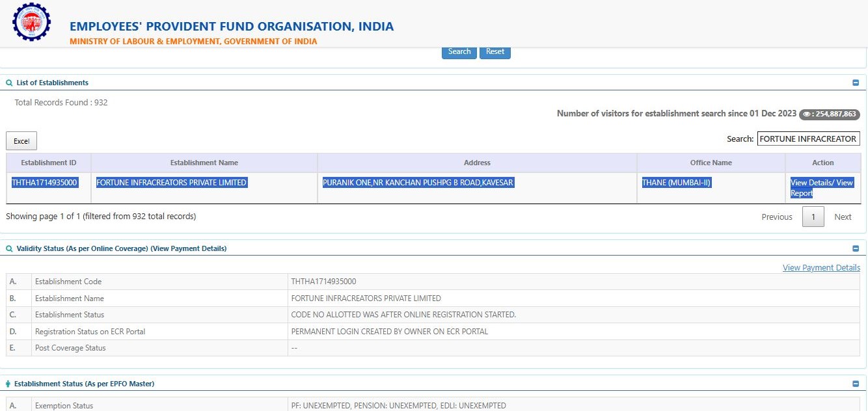The image size is (868, 411).
Task: Click the eye icon visitor counter badge
Action: click(829, 114)
